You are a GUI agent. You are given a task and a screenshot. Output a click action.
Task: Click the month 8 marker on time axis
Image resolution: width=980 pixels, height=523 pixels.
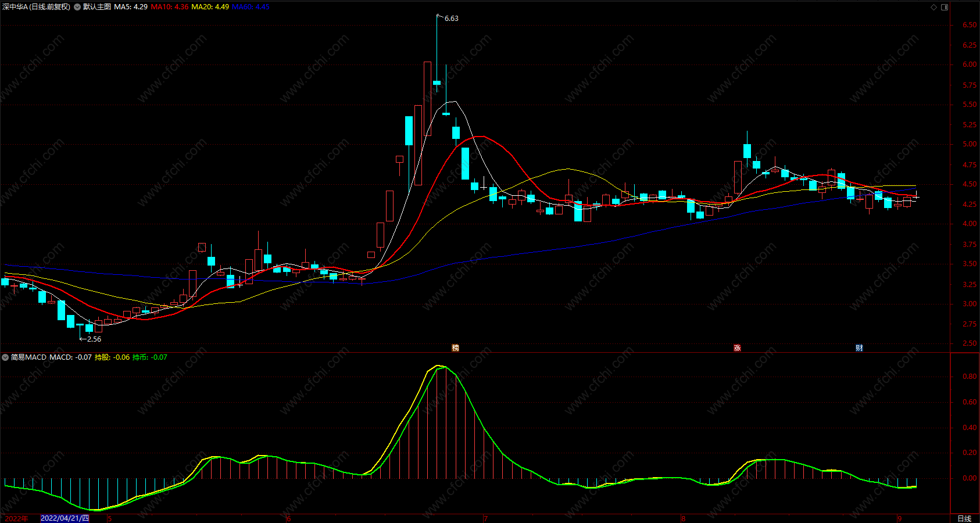[x=683, y=518]
